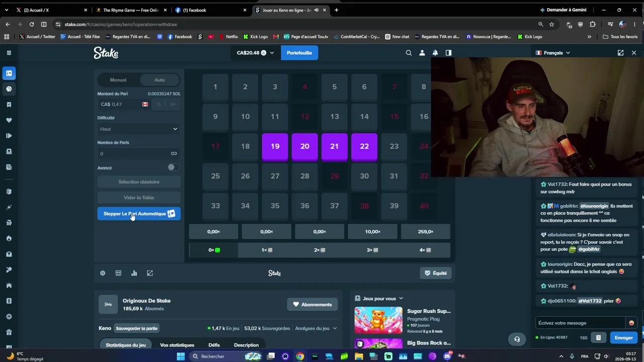Click the 10,00× payout tile
Image resolution: width=644 pixels, height=362 pixels.
373,232
